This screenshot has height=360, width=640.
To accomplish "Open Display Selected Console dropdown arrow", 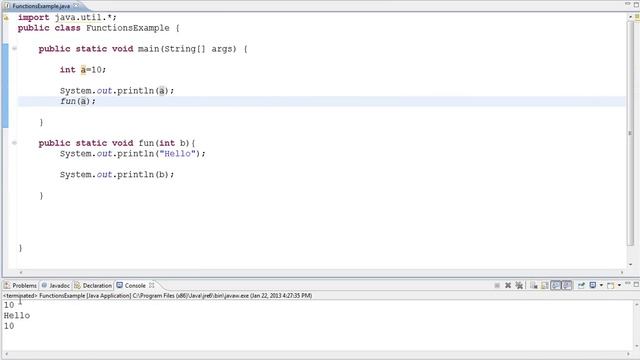I will 601,285.
